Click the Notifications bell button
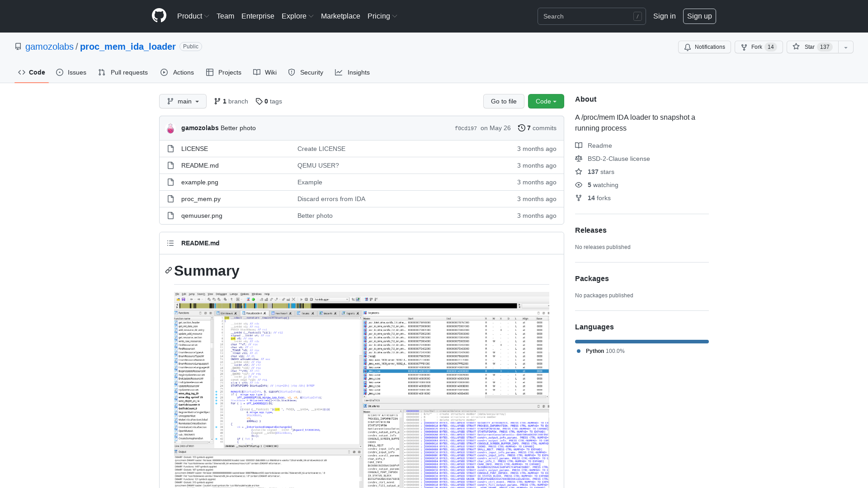 [x=704, y=47]
